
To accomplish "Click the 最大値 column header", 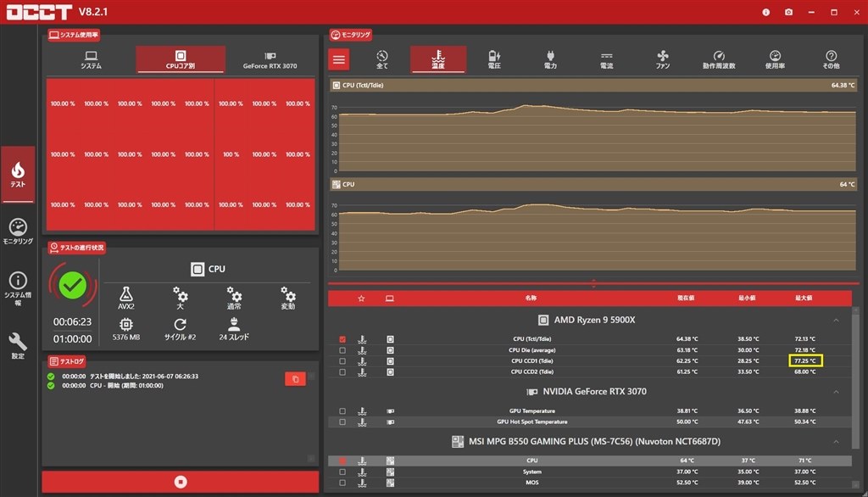I will 804,298.
